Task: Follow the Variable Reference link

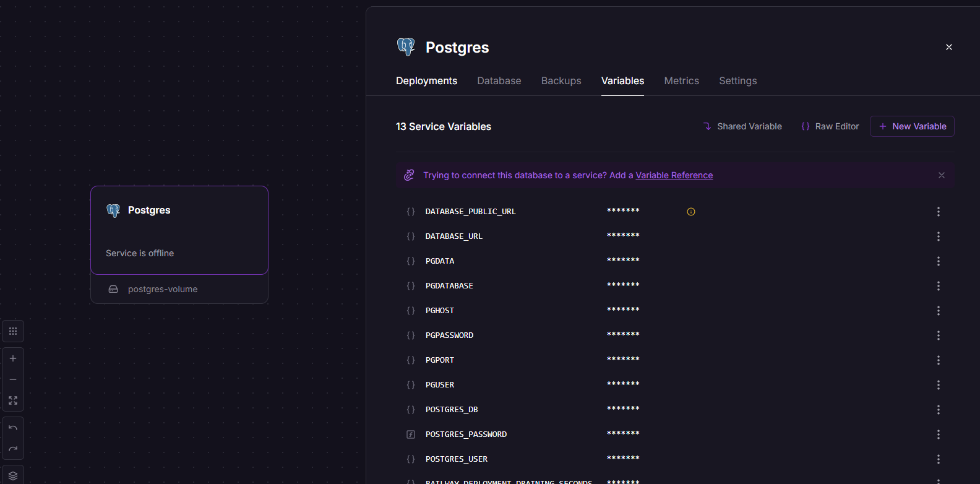Action: coord(674,175)
